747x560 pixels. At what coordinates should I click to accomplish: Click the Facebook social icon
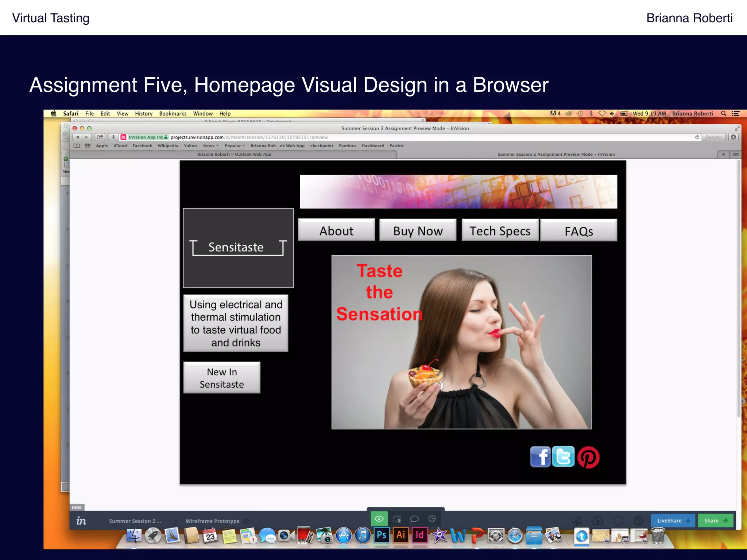(540, 457)
